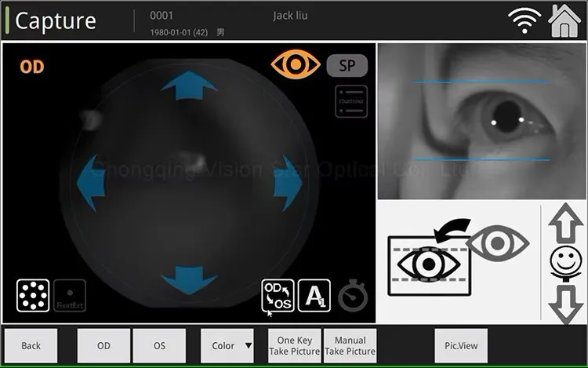588x368 pixels.
Task: Click the orange eye icon
Action: click(x=296, y=64)
